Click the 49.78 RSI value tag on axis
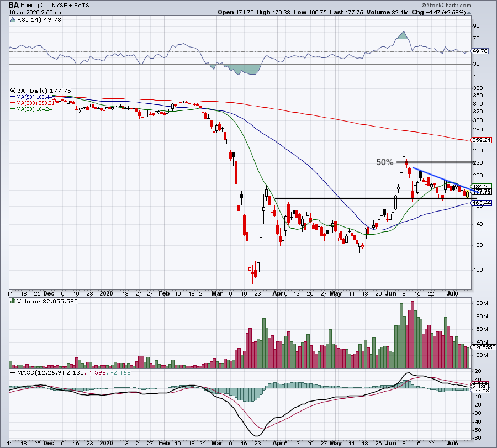The image size is (497, 448). point(480,51)
